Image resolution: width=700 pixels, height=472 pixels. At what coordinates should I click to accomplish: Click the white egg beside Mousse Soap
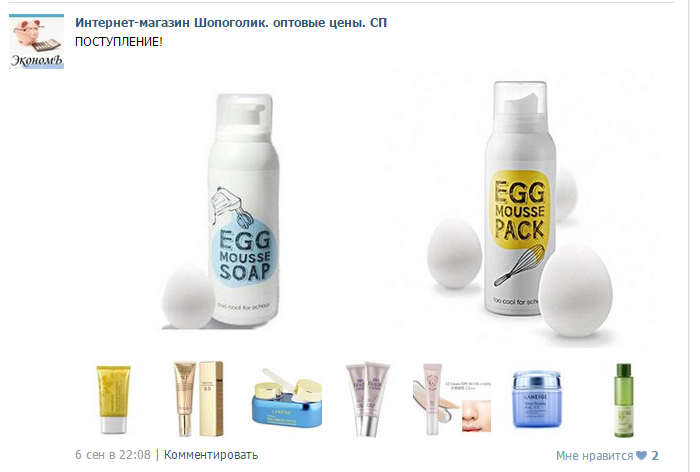(189, 295)
